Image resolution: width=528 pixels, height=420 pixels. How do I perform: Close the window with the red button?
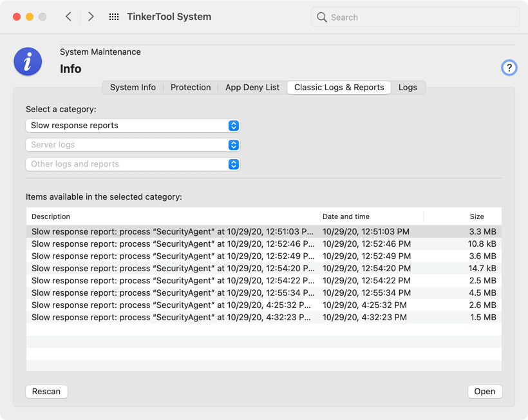pyautogui.click(x=17, y=17)
